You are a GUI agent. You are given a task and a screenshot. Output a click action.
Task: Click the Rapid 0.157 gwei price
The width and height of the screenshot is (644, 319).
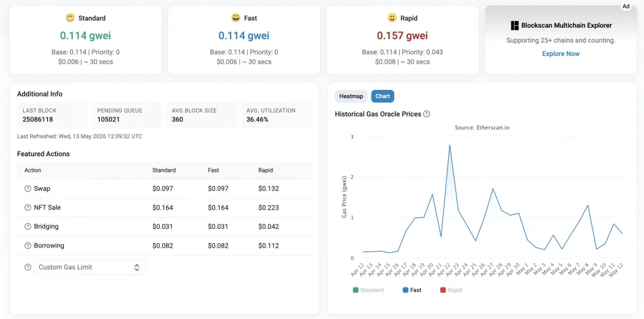pos(402,35)
